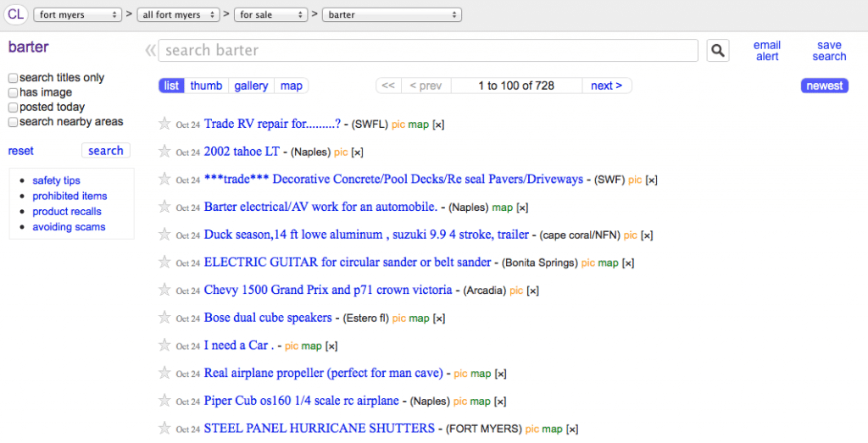This screenshot has height=443, width=868.
Task: Switch to gallery view tab
Action: 251,86
